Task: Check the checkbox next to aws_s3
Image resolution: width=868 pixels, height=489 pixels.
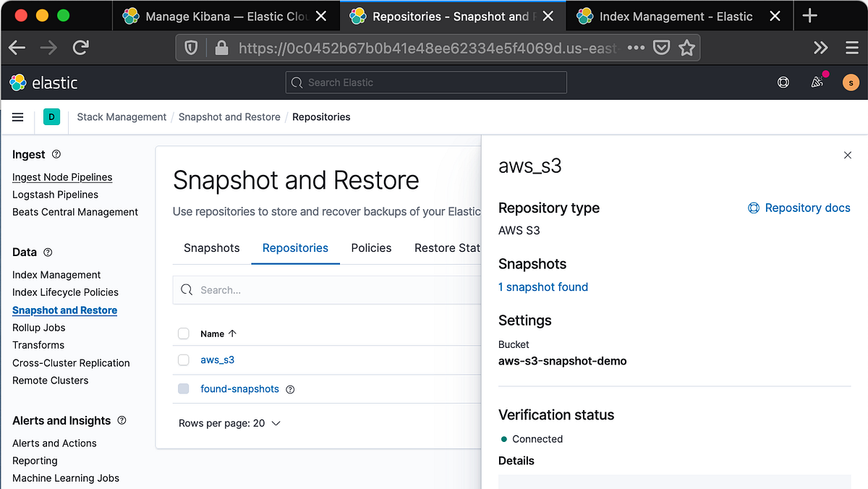Action: 183,360
